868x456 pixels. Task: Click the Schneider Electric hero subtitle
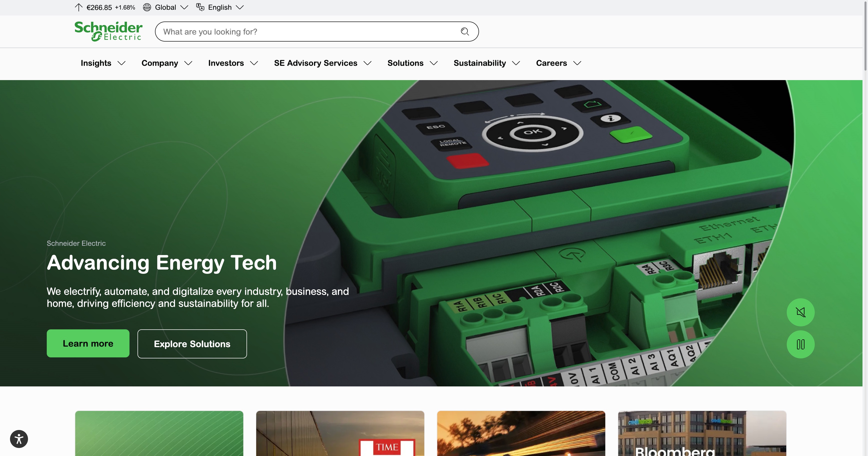point(76,243)
